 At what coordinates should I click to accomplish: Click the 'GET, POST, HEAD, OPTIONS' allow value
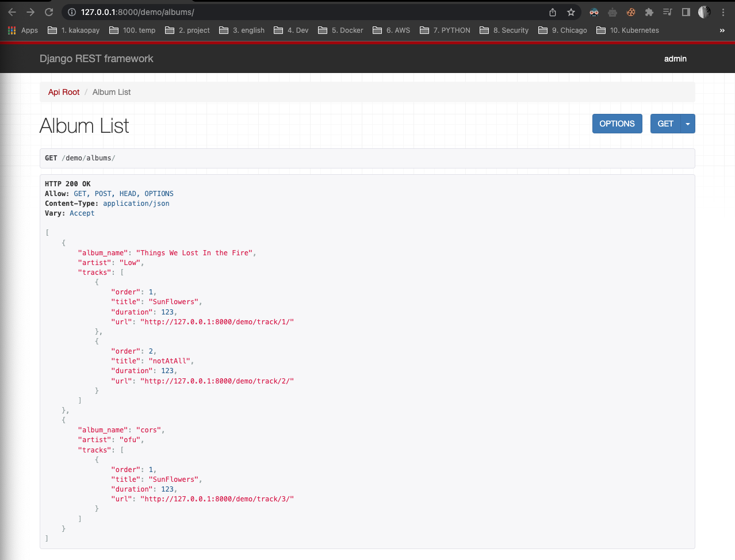pyautogui.click(x=124, y=194)
